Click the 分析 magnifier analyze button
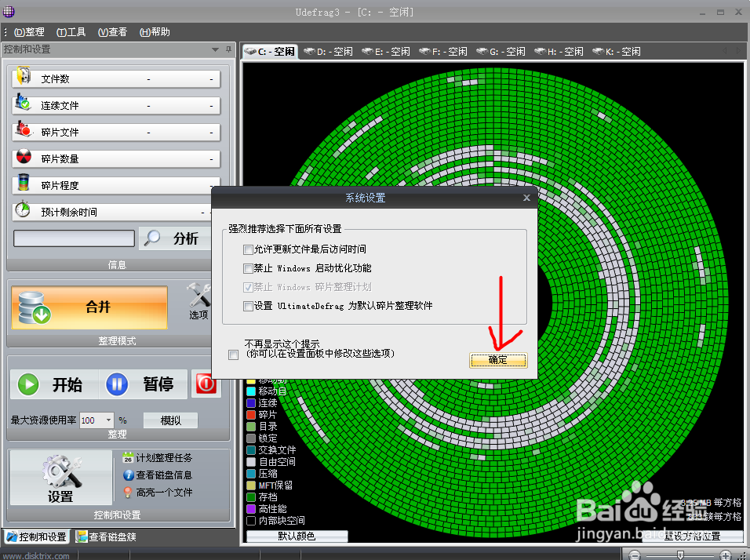This screenshot has height=560, width=750. 175,238
